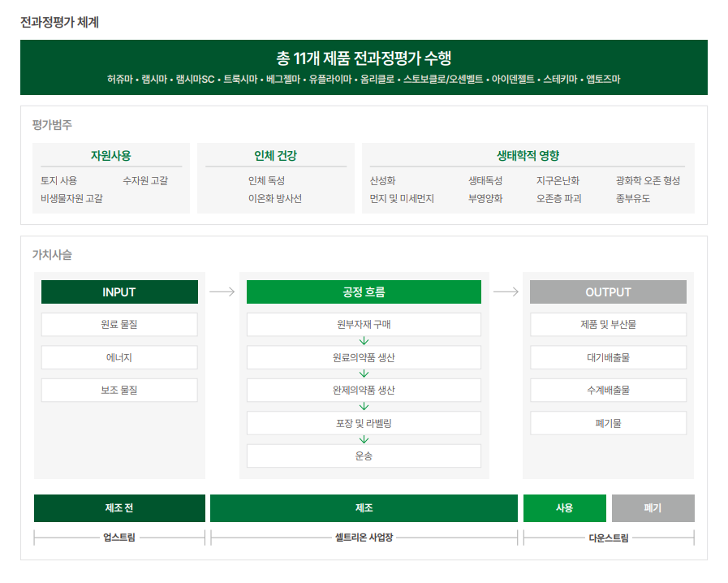
Task: Select the green 사용 stage block
Action: (x=565, y=507)
